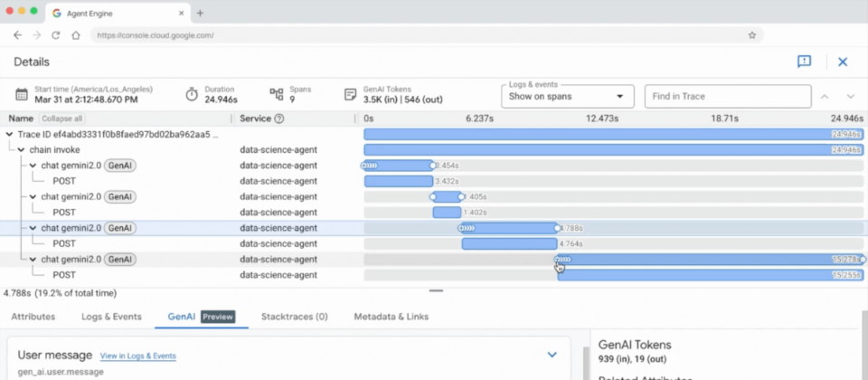This screenshot has height=380, width=868.
Task: Collapse the first chat gemini2.0 span
Action: 33,166
